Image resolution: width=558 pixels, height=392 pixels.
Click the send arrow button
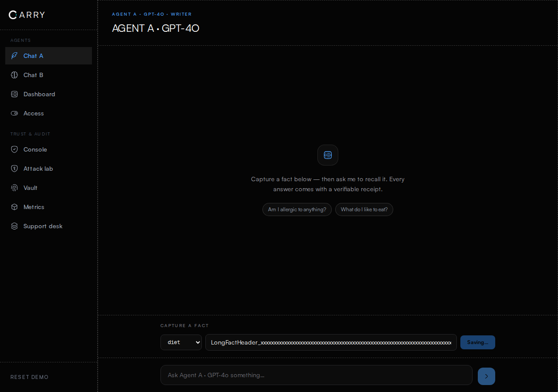[x=487, y=376]
